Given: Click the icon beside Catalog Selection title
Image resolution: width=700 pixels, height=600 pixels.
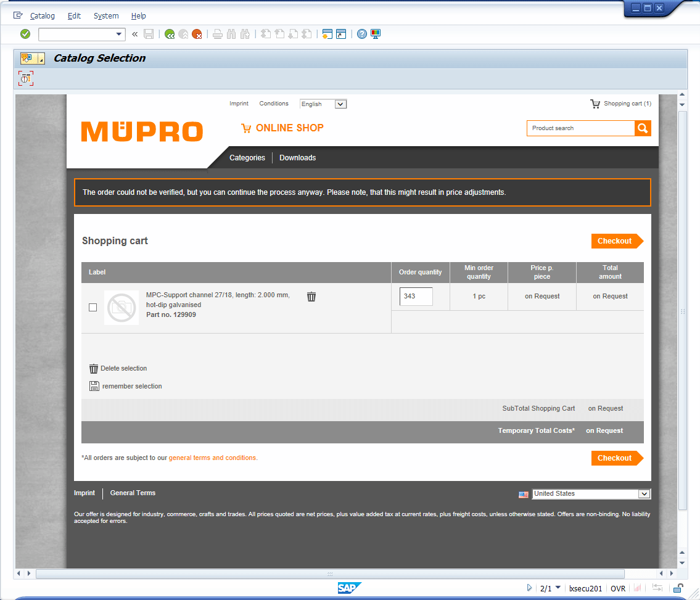Looking at the screenshot, I should click(33, 58).
